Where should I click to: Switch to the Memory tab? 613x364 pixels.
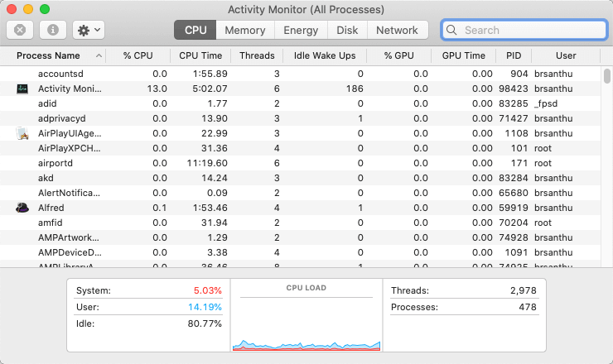coord(245,30)
